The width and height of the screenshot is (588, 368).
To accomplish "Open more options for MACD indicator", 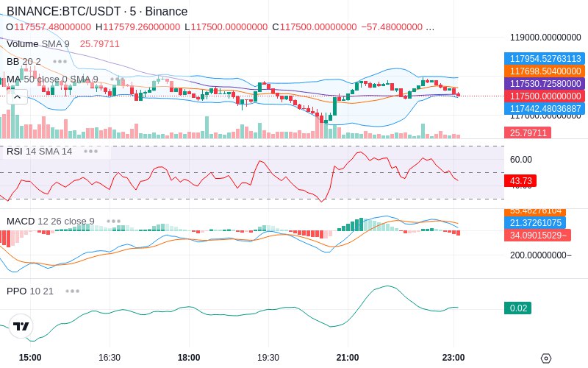I will click(x=114, y=222).
